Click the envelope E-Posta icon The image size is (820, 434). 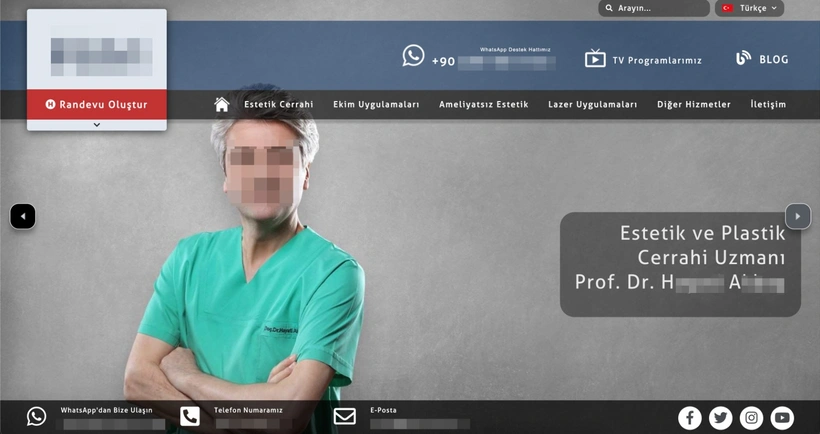pos(344,416)
